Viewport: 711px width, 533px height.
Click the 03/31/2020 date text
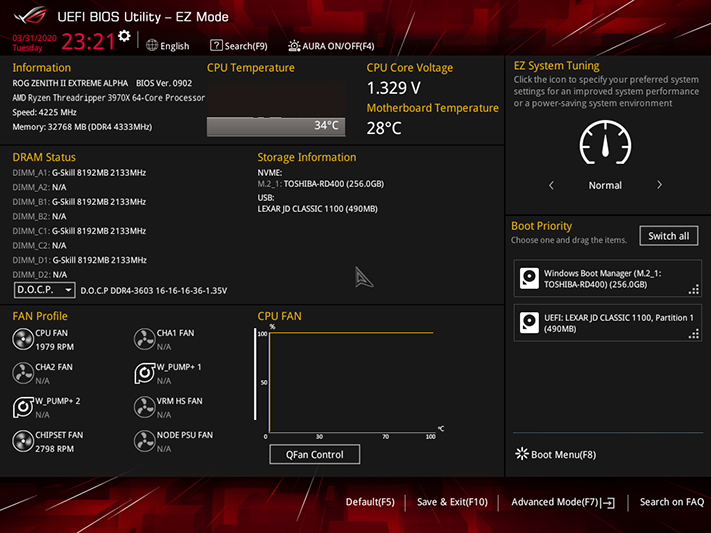coord(34,38)
